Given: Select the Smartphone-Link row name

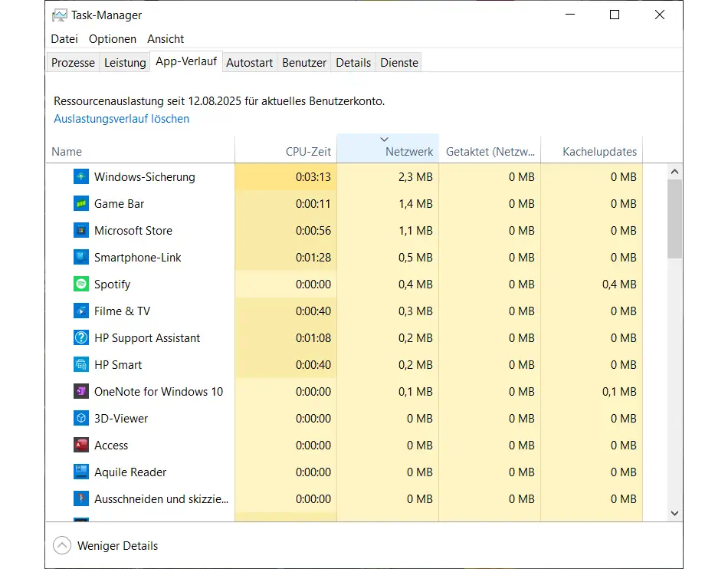Looking at the screenshot, I should point(138,258).
